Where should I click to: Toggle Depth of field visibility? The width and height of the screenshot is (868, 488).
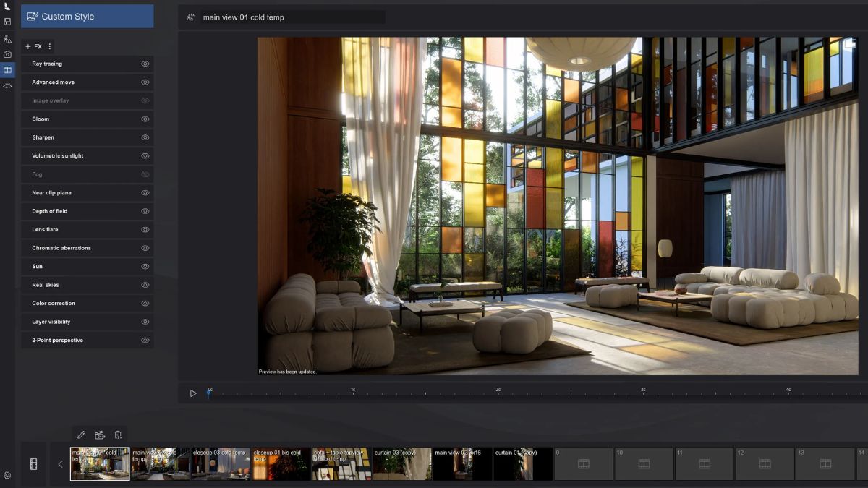145,211
